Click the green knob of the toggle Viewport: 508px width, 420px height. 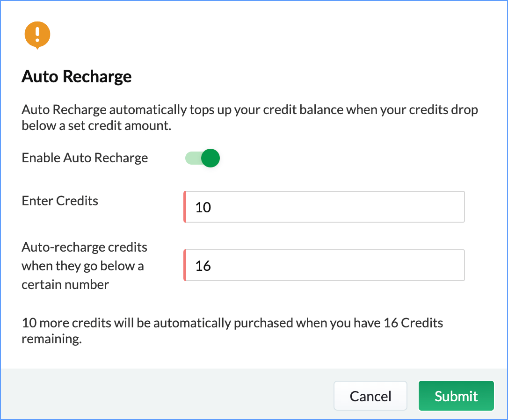click(x=210, y=158)
